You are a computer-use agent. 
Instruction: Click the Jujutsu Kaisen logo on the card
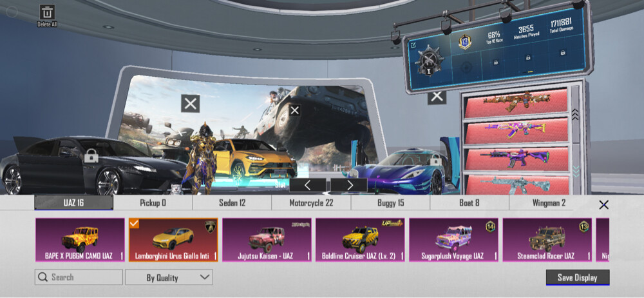click(x=301, y=224)
